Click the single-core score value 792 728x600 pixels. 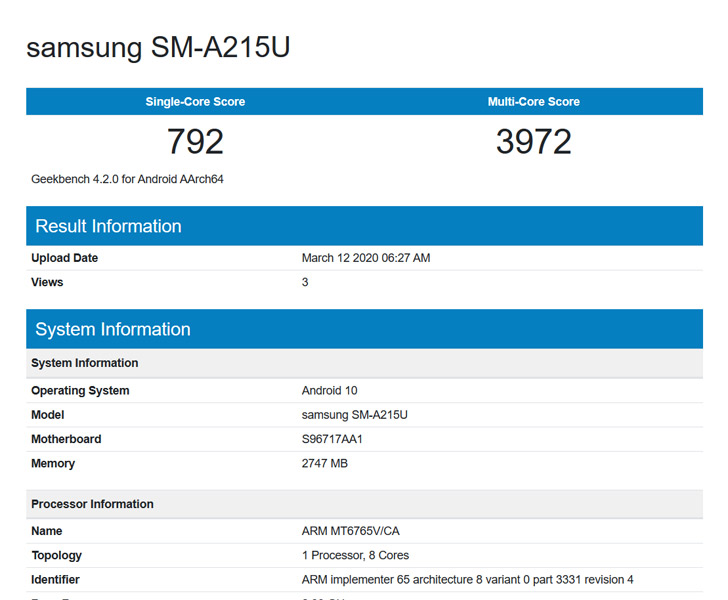[195, 142]
